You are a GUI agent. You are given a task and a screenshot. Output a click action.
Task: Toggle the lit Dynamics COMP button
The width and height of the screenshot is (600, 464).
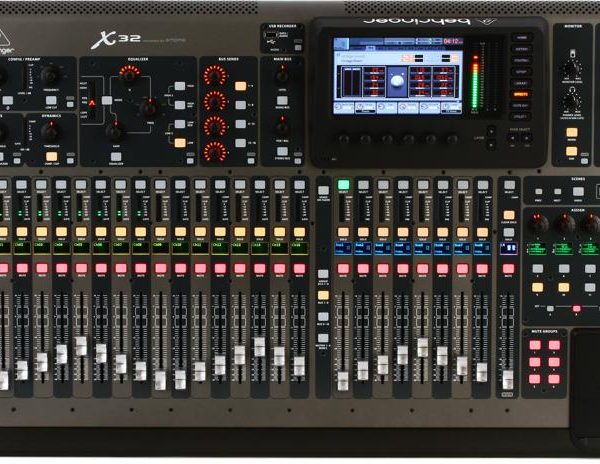click(x=51, y=156)
